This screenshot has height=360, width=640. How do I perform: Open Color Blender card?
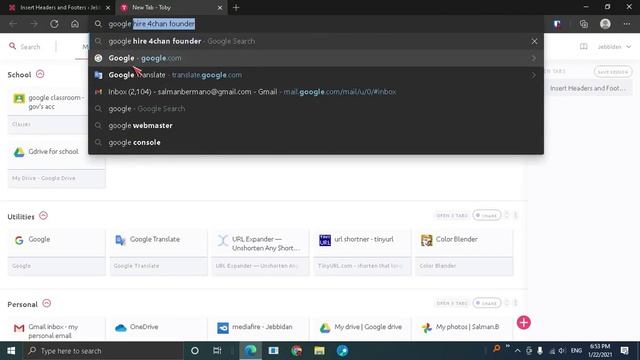coord(464,252)
